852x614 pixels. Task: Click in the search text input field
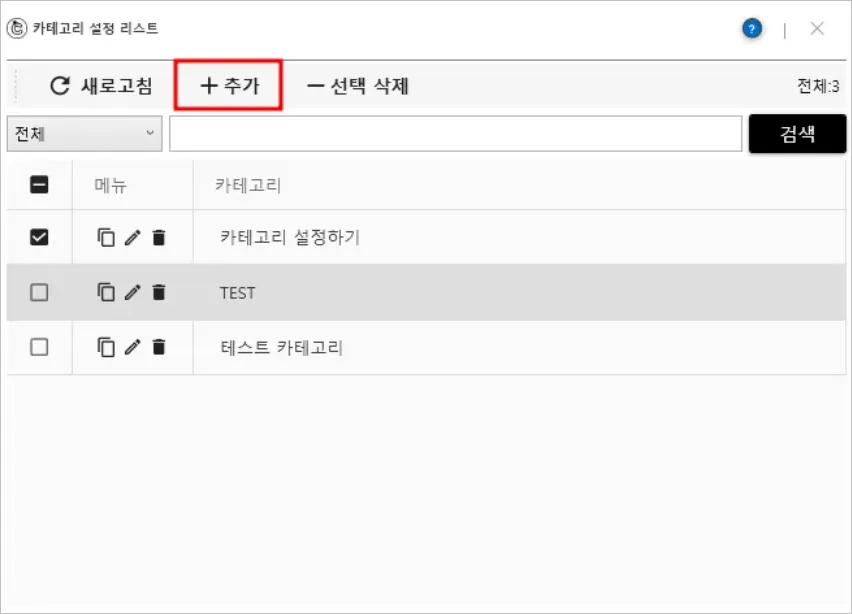pyautogui.click(x=455, y=133)
